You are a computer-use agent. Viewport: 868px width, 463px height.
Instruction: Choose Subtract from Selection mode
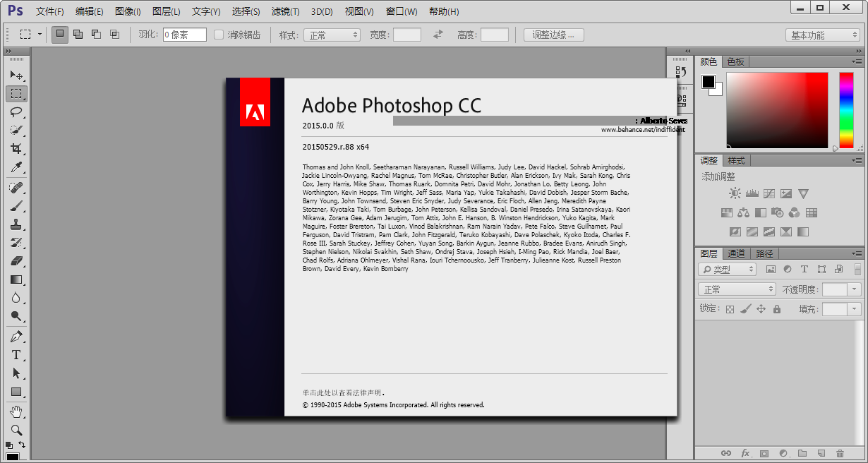(x=97, y=35)
